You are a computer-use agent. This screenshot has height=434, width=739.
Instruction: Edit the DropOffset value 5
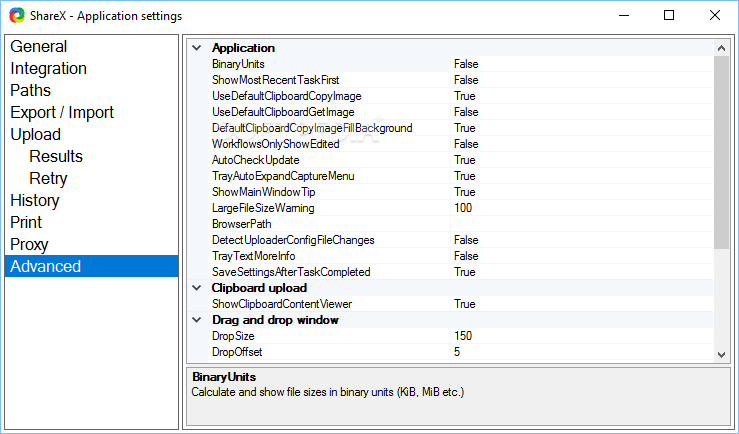(x=457, y=352)
